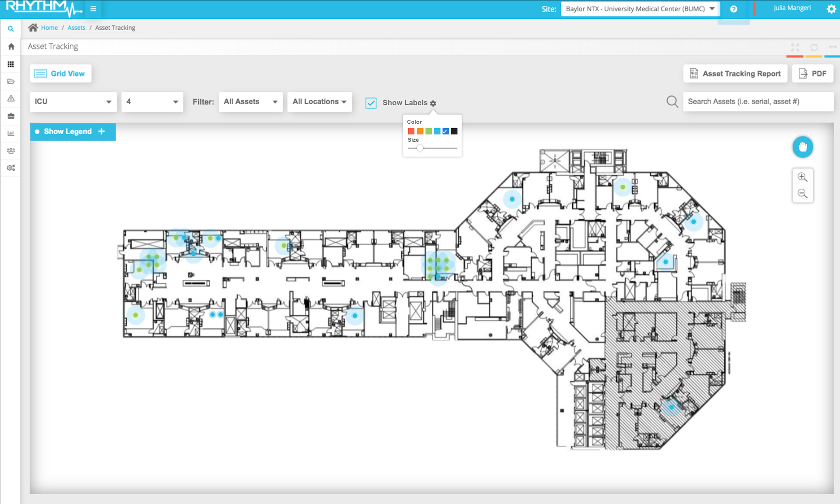This screenshot has height=504, width=840.
Task: Zoom in on the floor map
Action: 802,177
